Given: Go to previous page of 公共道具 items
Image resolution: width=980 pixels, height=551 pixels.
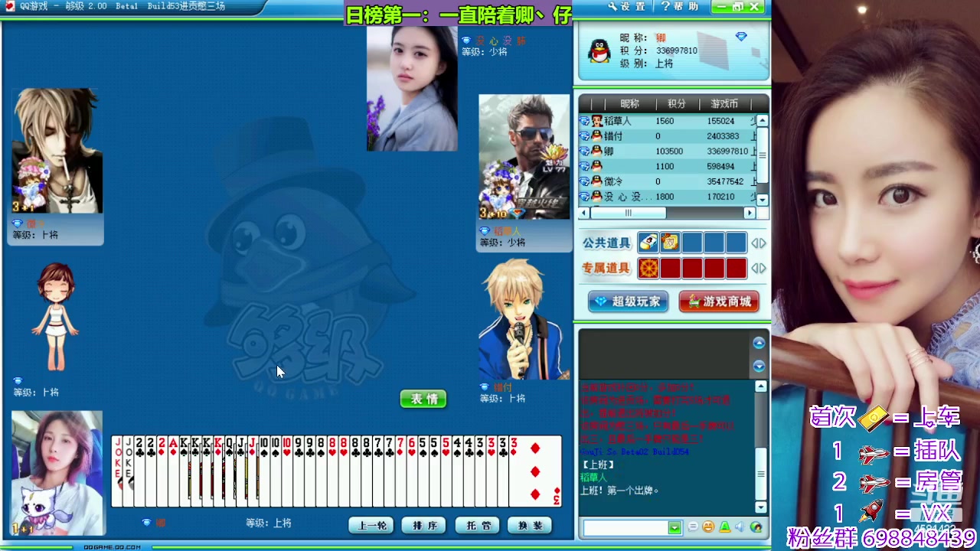Looking at the screenshot, I should [x=754, y=243].
